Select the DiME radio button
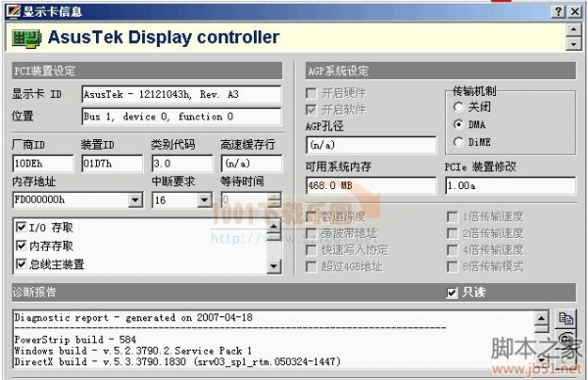This screenshot has height=380, width=588. [x=459, y=142]
